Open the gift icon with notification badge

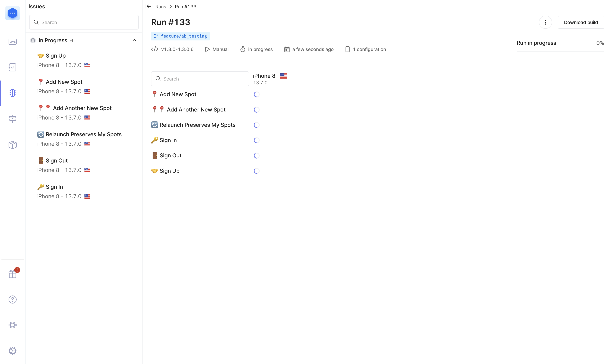(13, 274)
